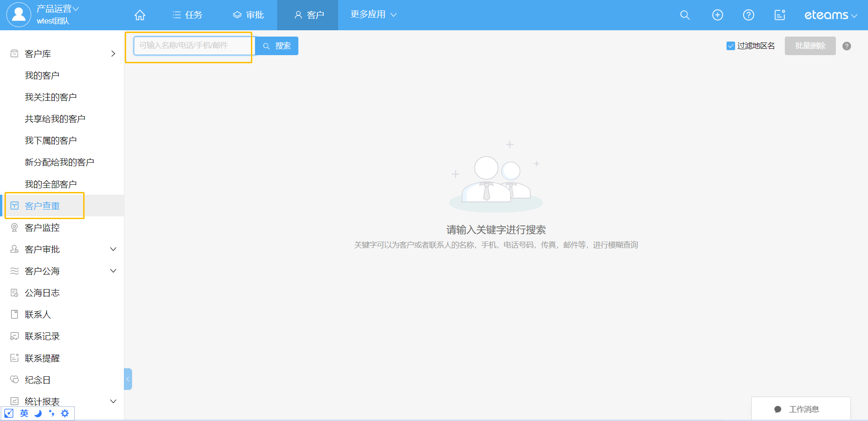Collapse the left sidebar panel handle
Viewport: 868px width, 421px height.
(x=128, y=379)
